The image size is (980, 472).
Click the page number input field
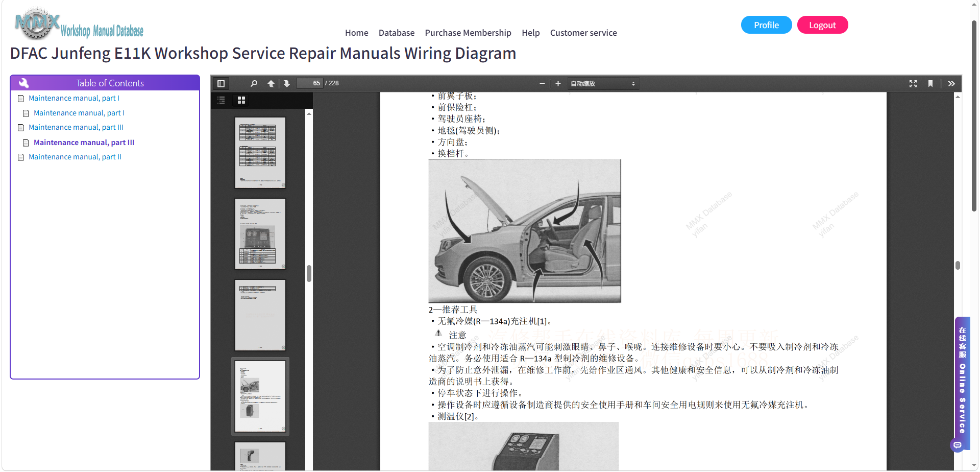[x=310, y=83]
